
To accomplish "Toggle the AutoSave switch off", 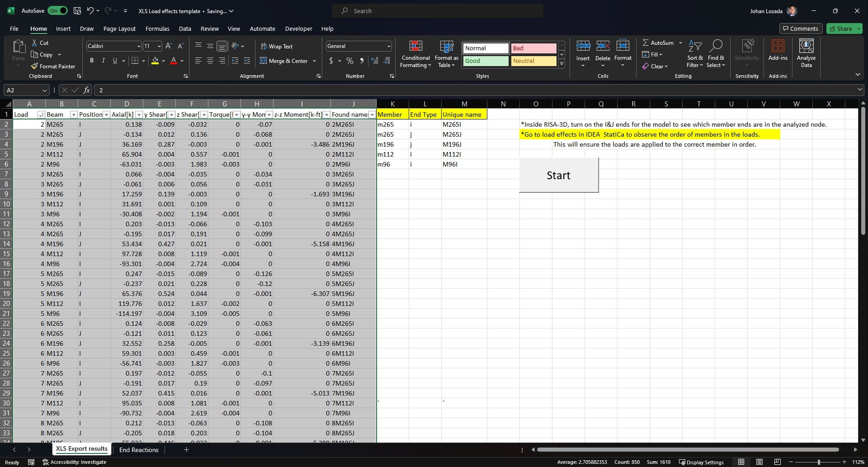I will (x=58, y=11).
